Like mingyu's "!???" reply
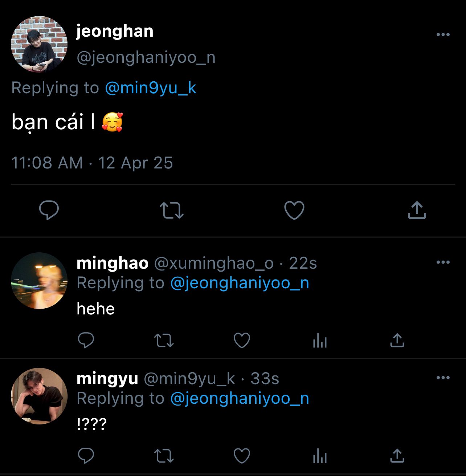Image resolution: width=466 pixels, height=476 pixels. pyautogui.click(x=242, y=456)
